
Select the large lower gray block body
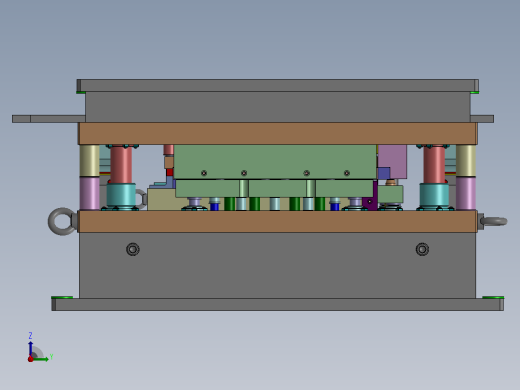pos(278,265)
